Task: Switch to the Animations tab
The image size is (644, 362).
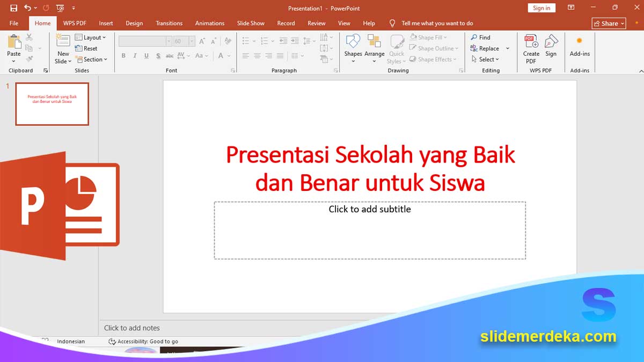Action: point(210,23)
